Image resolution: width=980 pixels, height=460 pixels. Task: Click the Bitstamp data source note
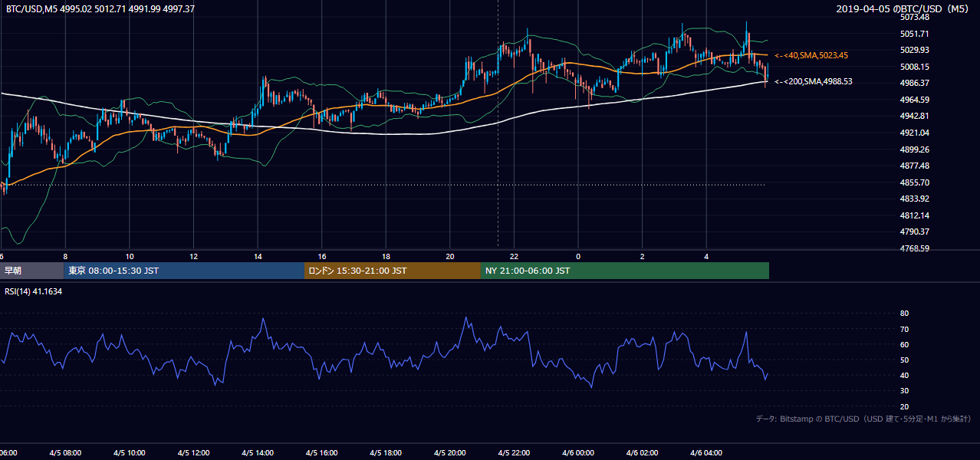863,419
